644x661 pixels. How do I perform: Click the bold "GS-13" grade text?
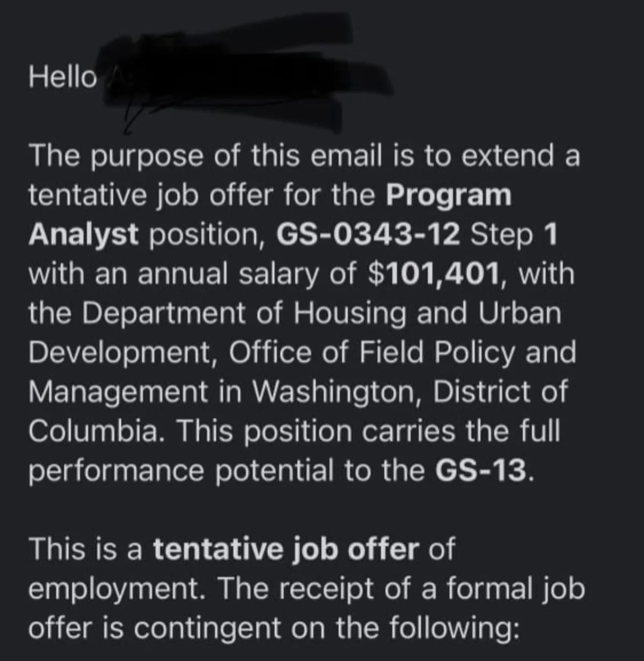(x=481, y=471)
